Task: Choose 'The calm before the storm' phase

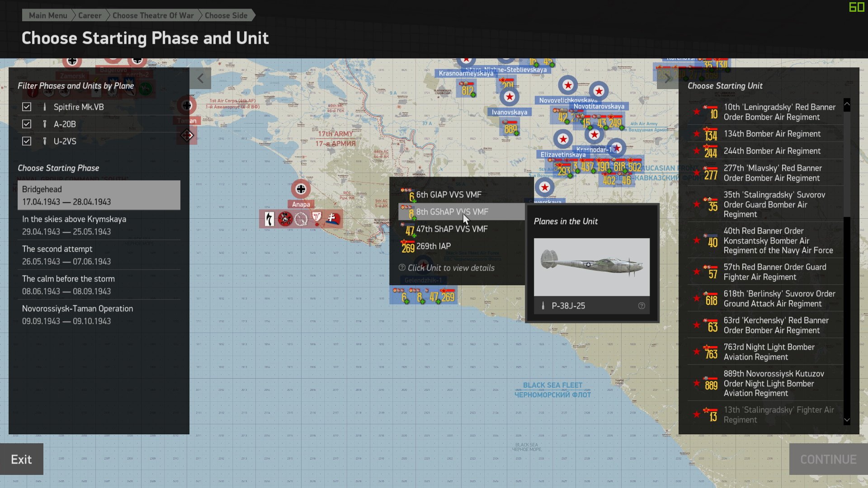Action: (x=99, y=285)
